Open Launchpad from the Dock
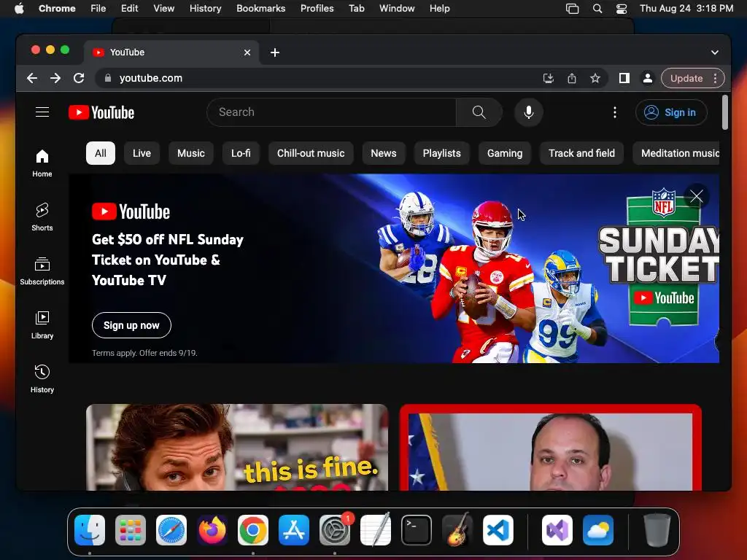 [131, 529]
